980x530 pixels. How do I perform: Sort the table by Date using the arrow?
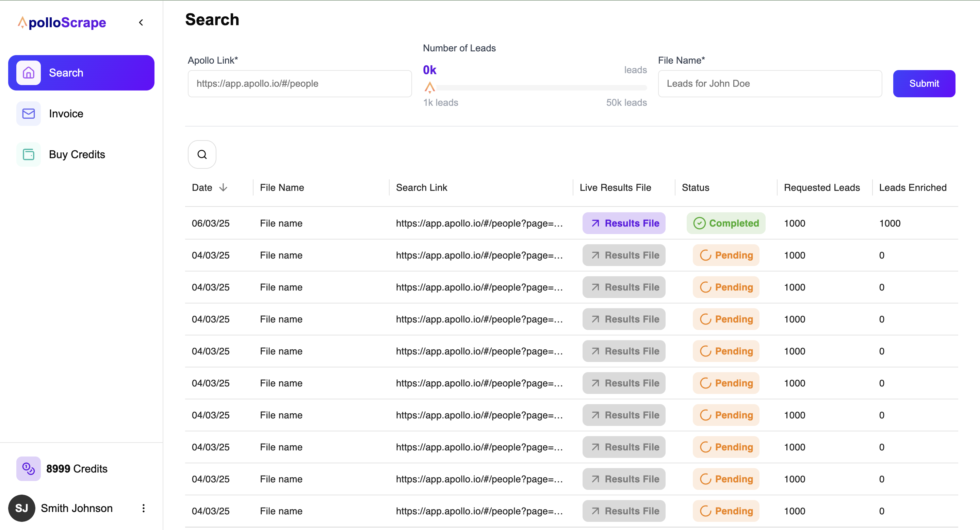pos(223,187)
